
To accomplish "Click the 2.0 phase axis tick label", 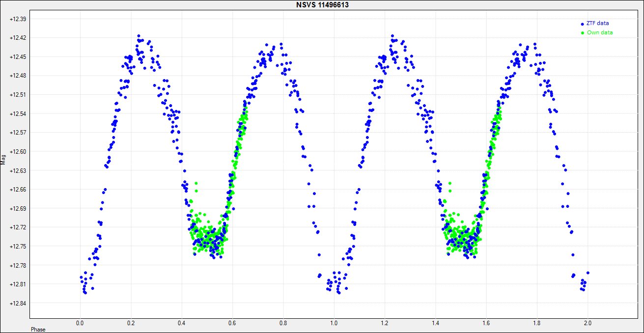I will (x=588, y=323).
